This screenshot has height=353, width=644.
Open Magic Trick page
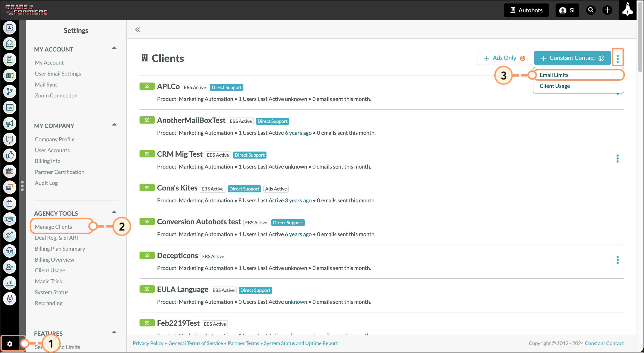click(x=49, y=281)
